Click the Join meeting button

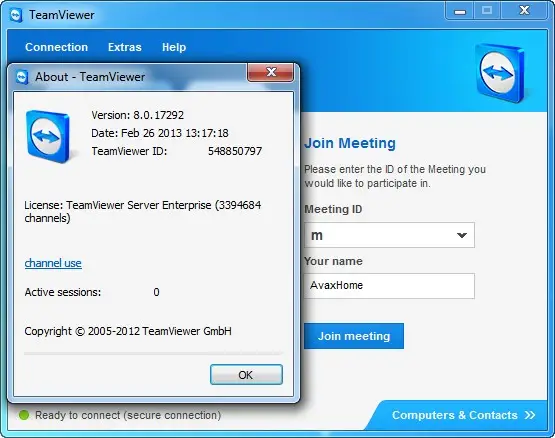354,336
